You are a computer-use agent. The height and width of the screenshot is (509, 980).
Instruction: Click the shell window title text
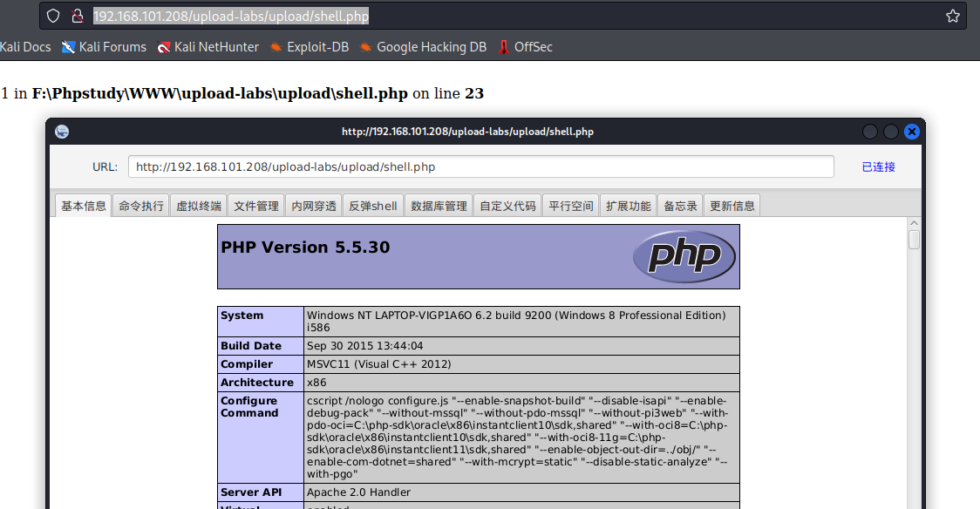(467, 131)
